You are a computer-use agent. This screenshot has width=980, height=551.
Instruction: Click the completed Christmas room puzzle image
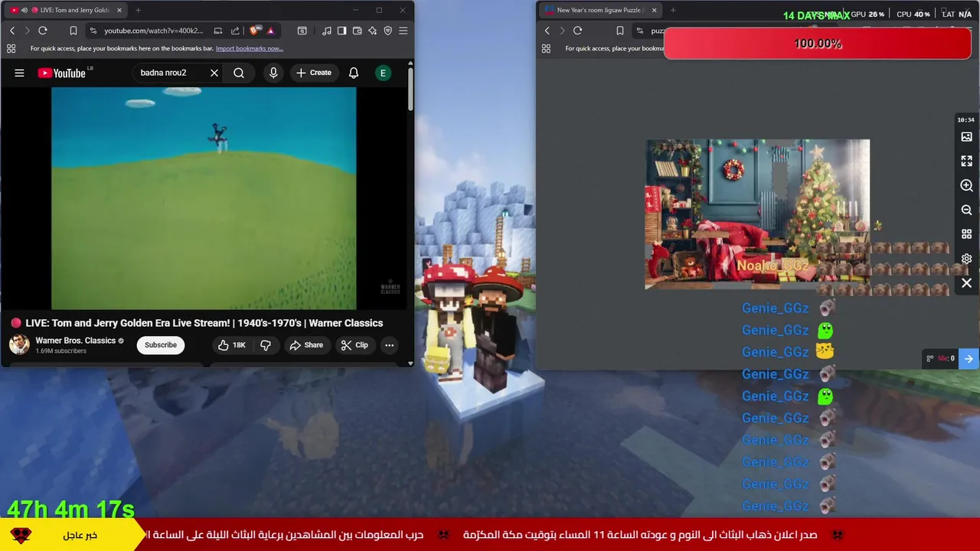(x=757, y=214)
